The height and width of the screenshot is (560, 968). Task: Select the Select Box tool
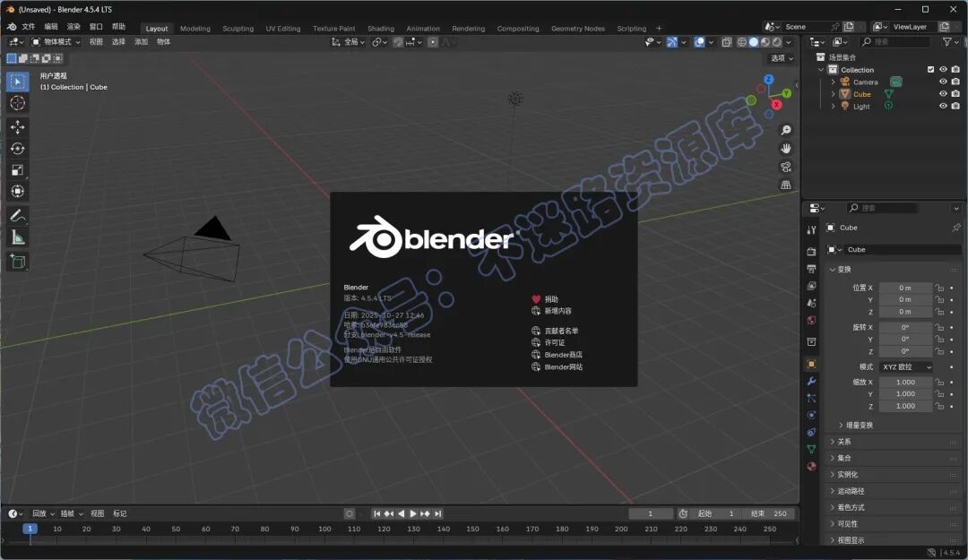click(x=17, y=82)
